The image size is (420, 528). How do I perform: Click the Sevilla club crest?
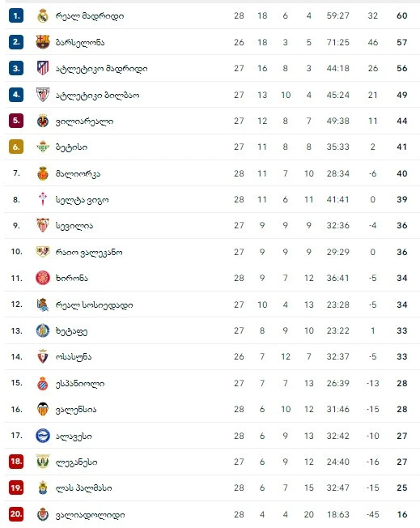pyautogui.click(x=43, y=225)
